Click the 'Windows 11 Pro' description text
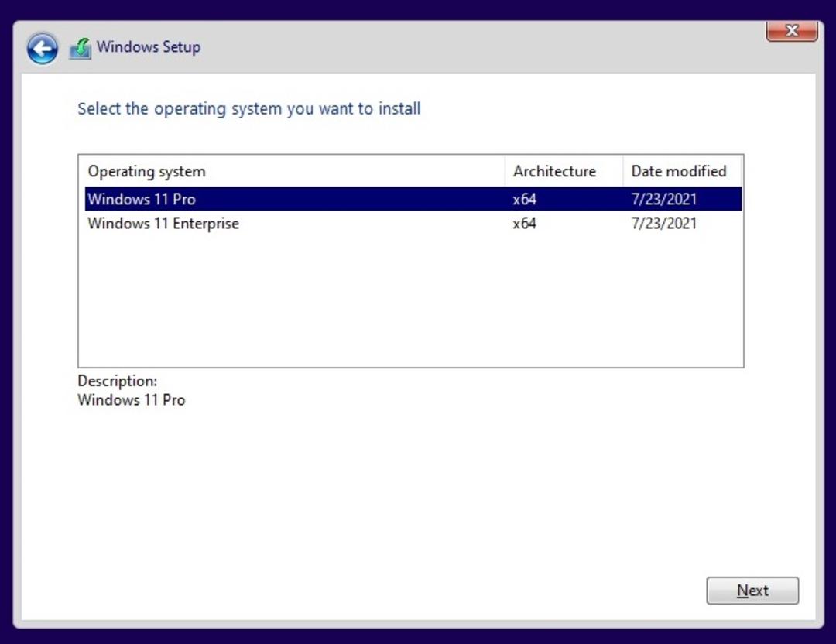 point(131,400)
